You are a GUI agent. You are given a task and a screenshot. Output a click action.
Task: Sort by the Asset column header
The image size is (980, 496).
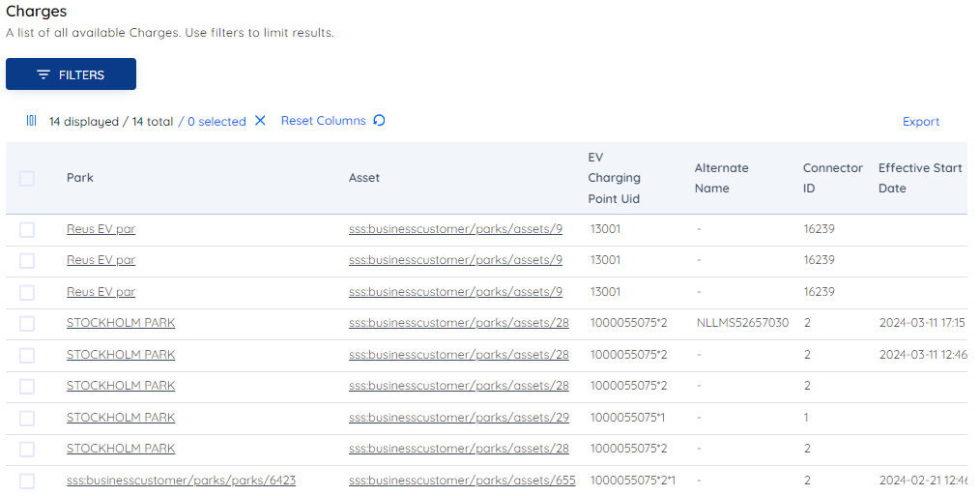363,178
